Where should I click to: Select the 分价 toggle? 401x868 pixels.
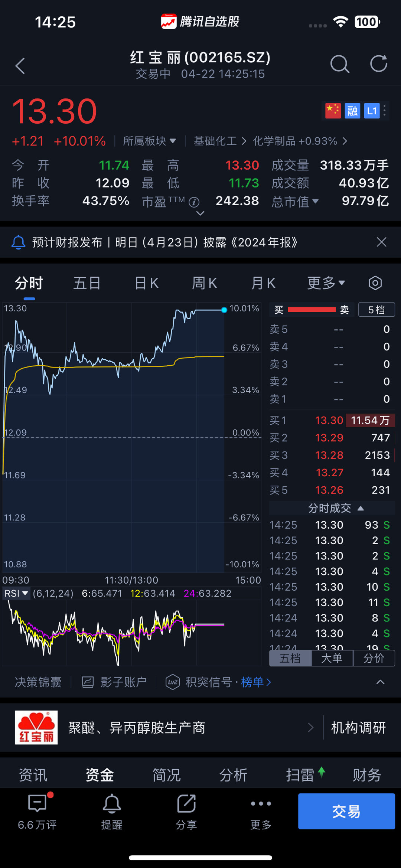(374, 658)
